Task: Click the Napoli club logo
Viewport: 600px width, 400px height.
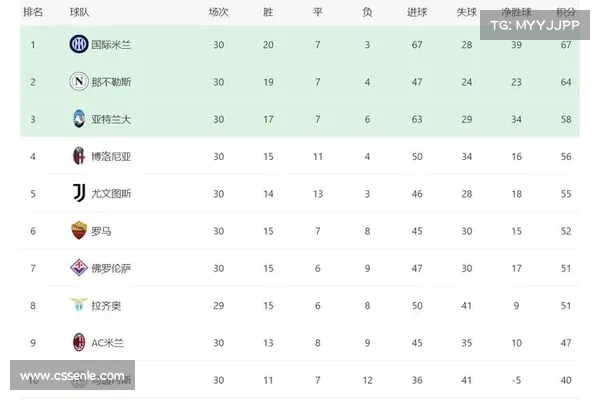Action: 79,81
